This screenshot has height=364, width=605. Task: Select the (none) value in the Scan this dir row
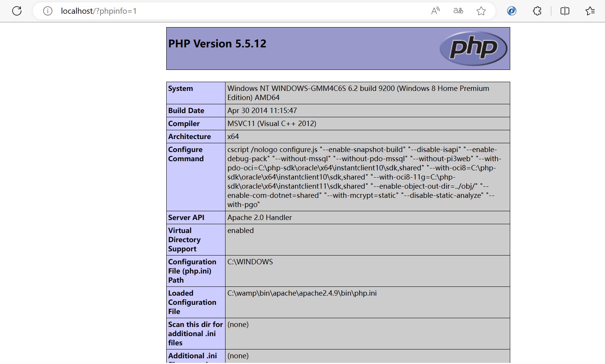point(238,324)
